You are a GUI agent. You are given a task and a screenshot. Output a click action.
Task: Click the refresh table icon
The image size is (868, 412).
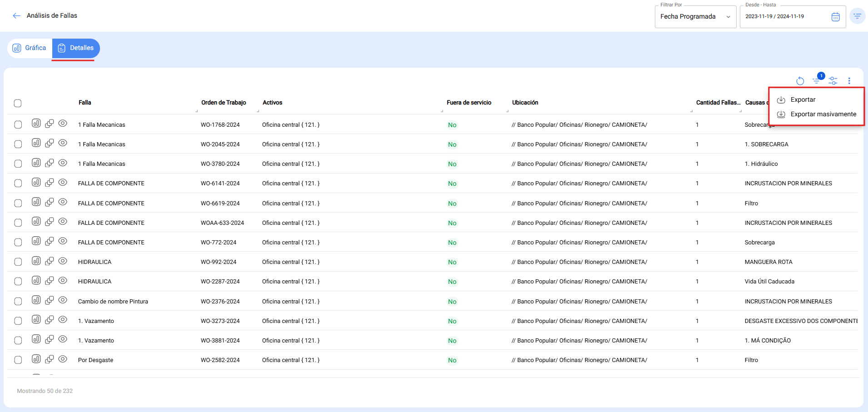pyautogui.click(x=800, y=81)
